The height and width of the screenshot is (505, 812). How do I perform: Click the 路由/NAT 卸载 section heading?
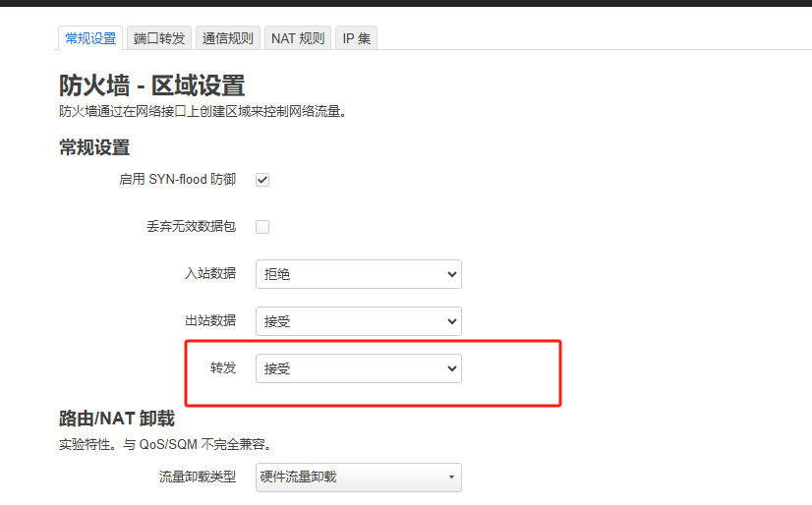click(116, 419)
